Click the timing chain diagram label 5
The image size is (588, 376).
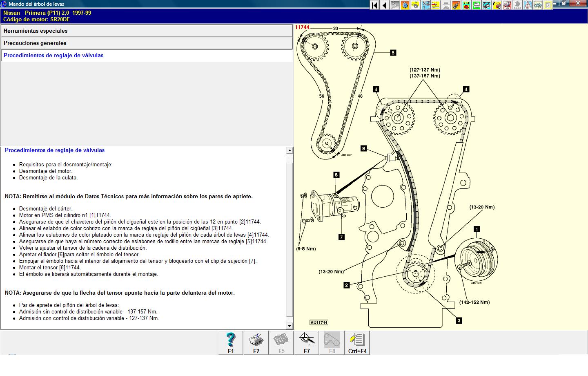393,53
